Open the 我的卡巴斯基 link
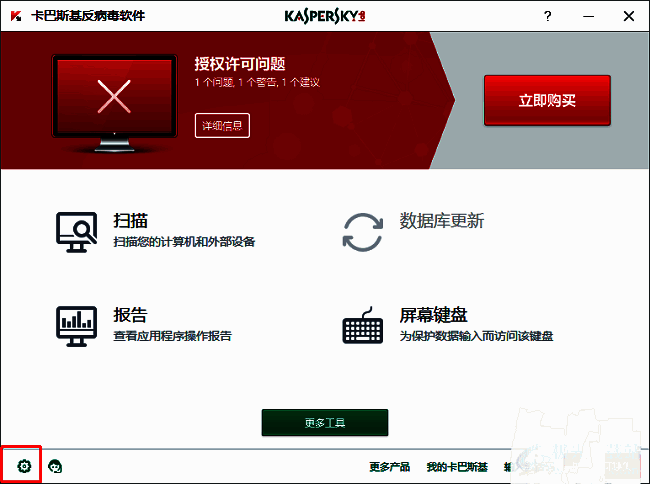This screenshot has width=650, height=484. click(457, 467)
